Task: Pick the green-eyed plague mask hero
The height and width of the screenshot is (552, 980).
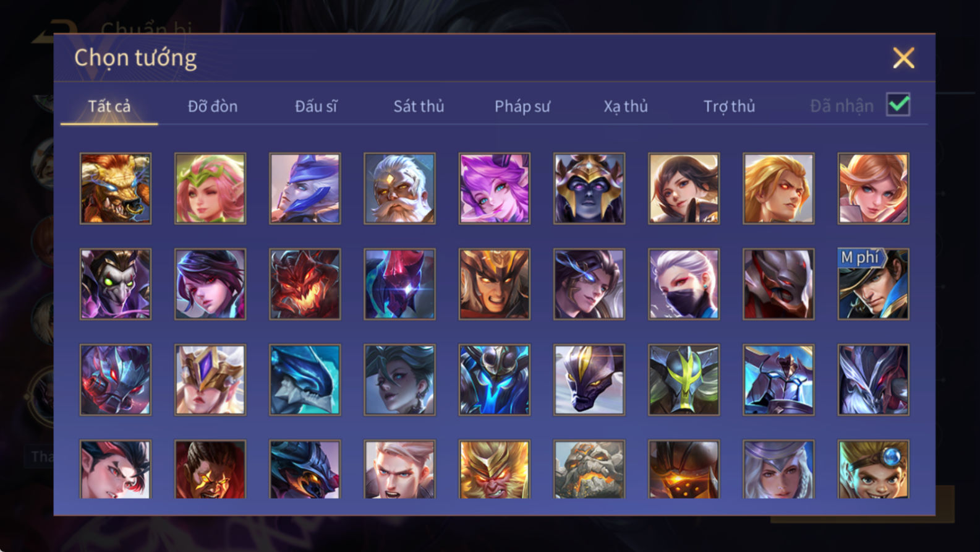Action: 116,284
